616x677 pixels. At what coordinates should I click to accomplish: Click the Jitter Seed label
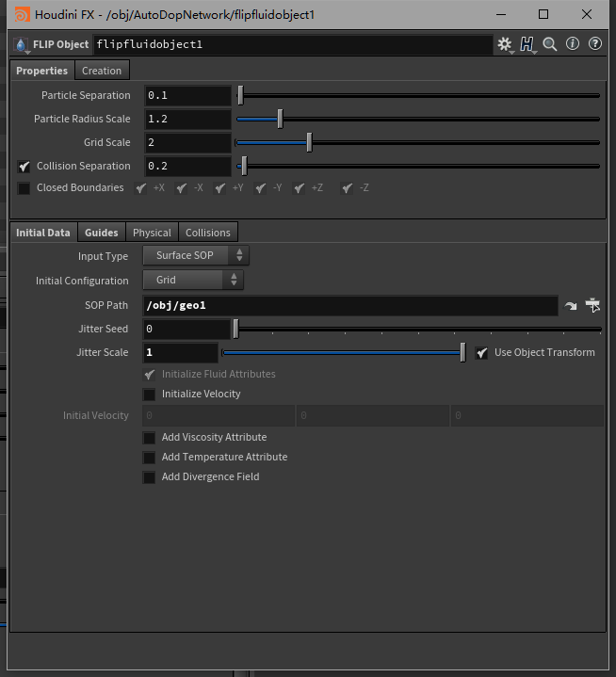point(103,329)
